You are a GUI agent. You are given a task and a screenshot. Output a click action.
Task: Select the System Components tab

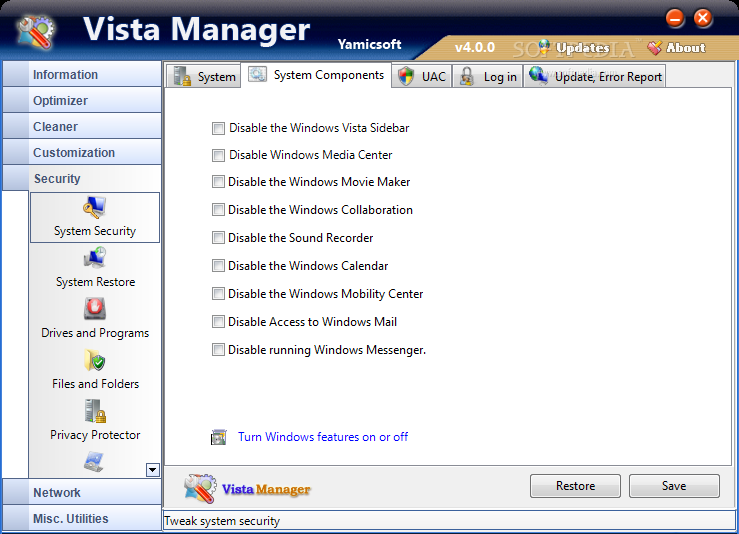[x=316, y=75]
